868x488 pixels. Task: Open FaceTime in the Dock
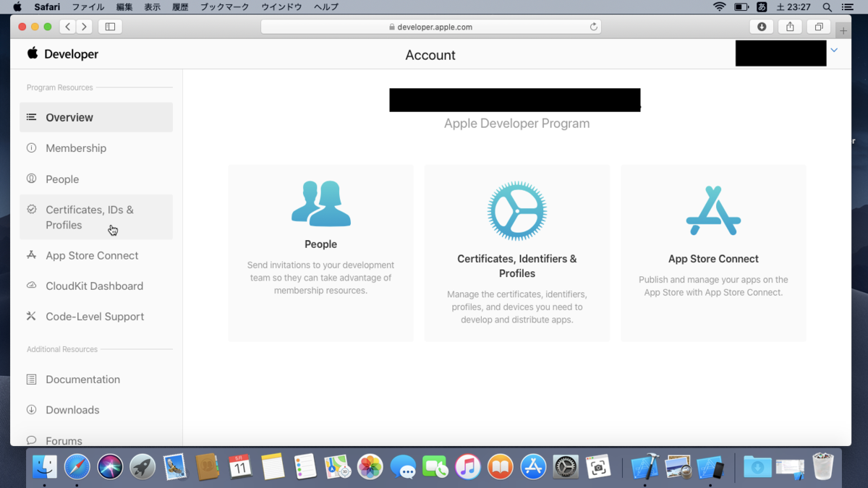pos(435,467)
